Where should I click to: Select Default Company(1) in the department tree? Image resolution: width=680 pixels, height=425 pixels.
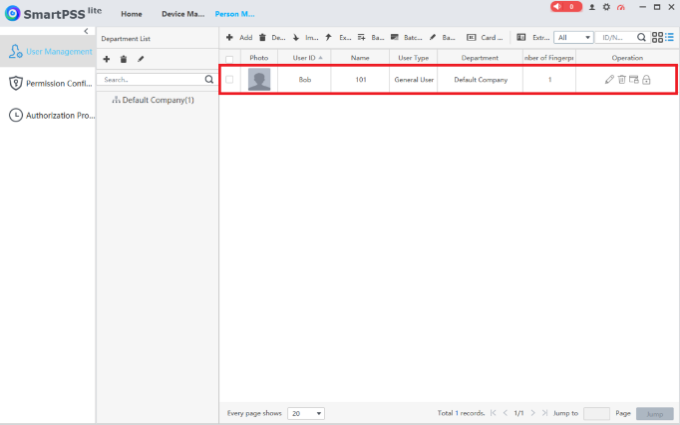[153, 100]
